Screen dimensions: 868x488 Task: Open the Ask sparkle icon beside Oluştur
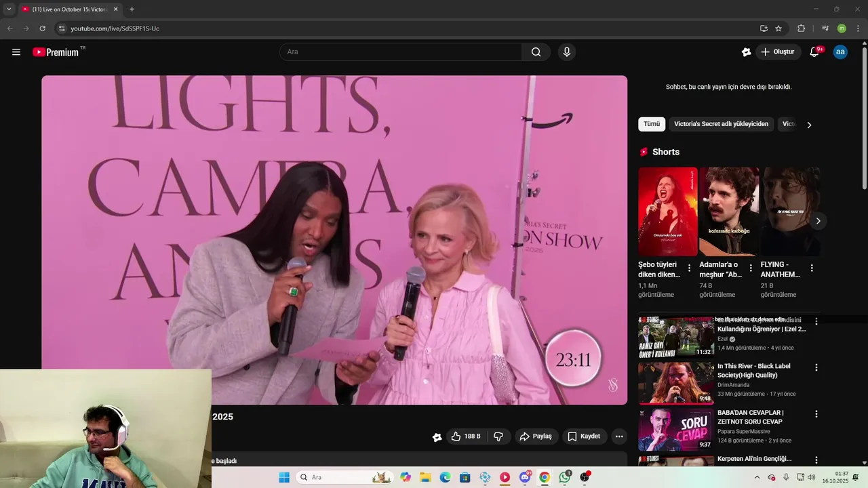pos(746,52)
